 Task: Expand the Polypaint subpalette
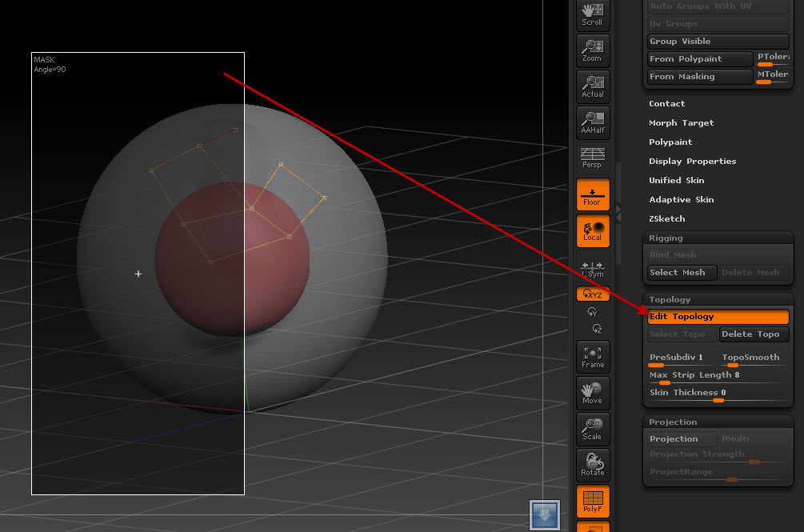[670, 142]
